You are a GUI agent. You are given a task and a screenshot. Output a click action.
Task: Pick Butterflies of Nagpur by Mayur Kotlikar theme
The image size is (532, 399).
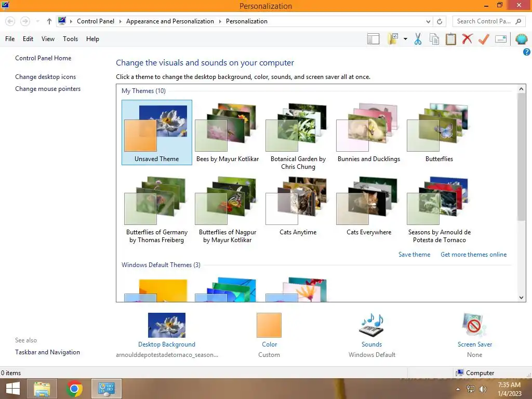pyautogui.click(x=228, y=210)
